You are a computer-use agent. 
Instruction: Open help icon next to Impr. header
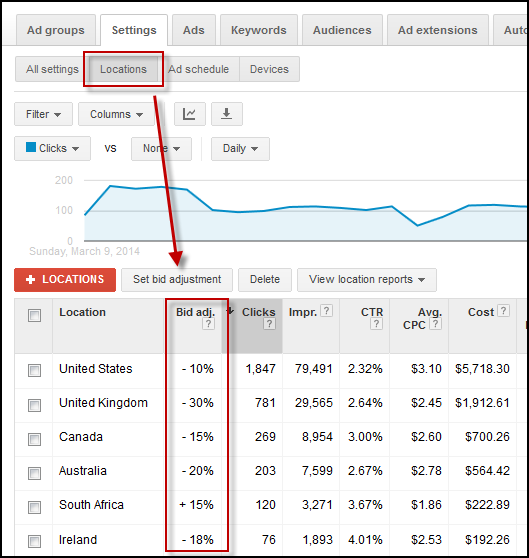tap(326, 311)
